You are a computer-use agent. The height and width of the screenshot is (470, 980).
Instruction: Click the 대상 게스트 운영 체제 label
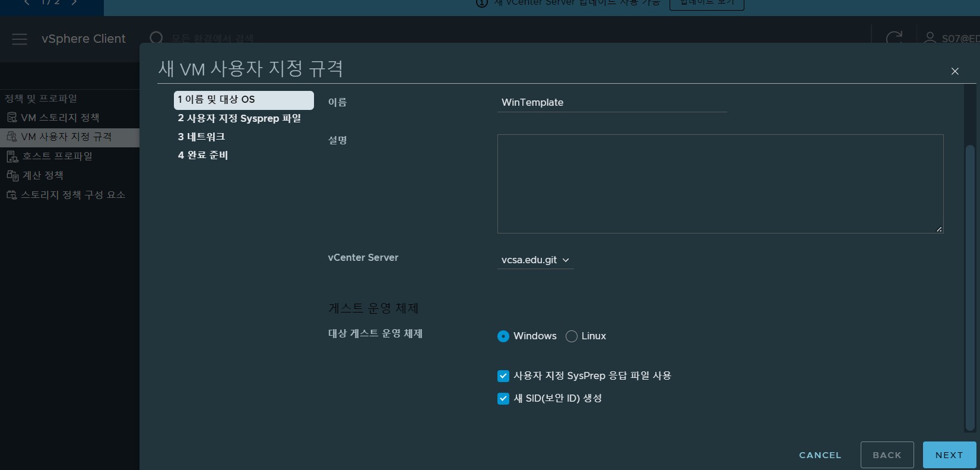(x=375, y=334)
